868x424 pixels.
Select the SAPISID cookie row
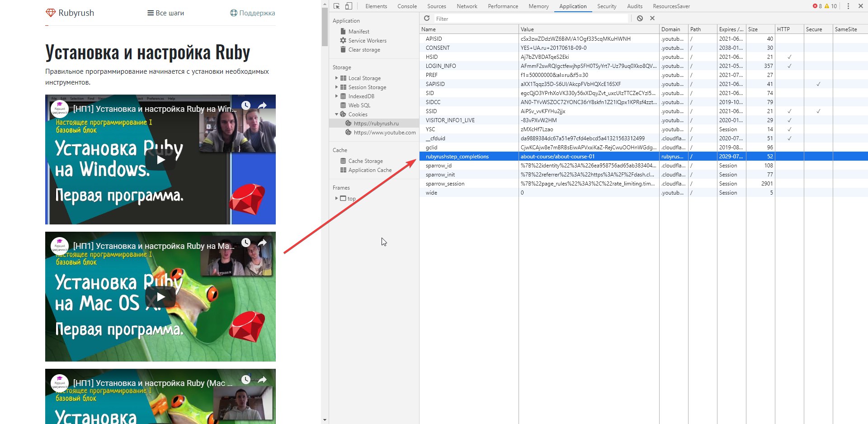(x=643, y=84)
